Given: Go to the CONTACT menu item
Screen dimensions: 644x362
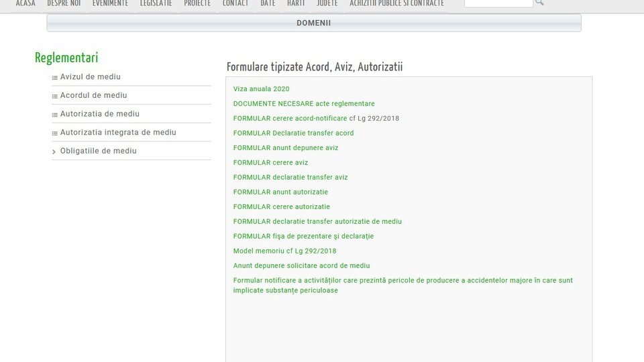Looking at the screenshot, I should pos(235,3).
